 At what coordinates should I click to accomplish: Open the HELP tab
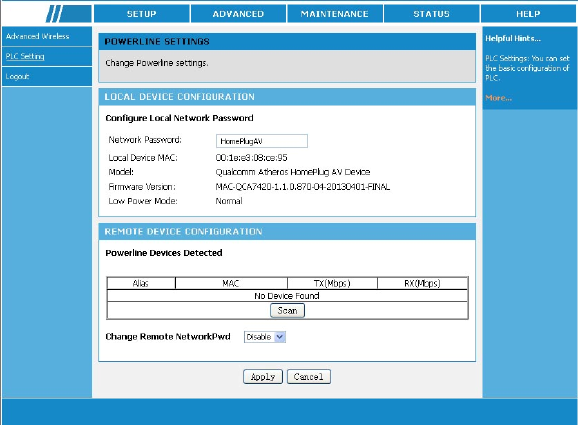pos(528,14)
